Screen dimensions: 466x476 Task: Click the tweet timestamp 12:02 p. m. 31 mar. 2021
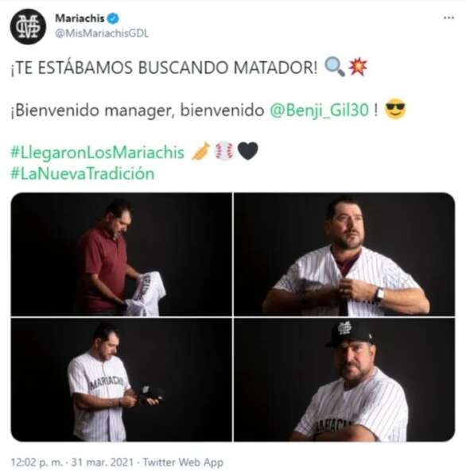pos(72,462)
